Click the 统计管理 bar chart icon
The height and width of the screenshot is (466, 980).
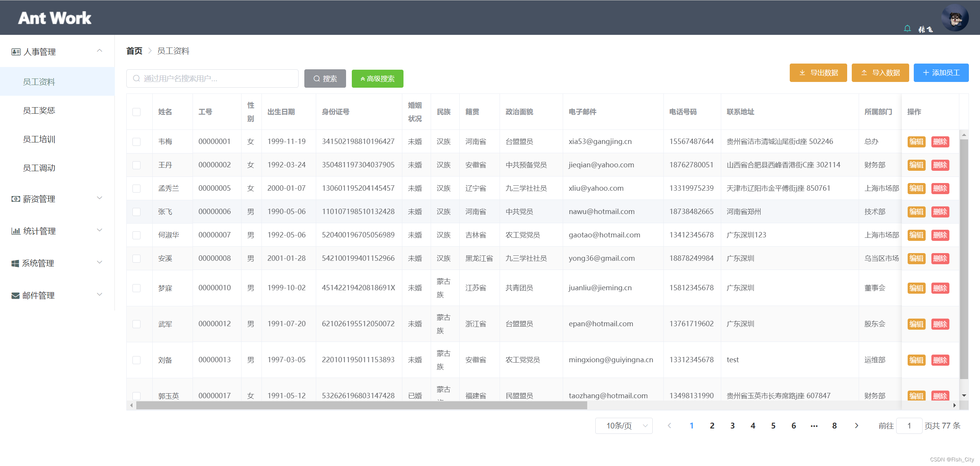(x=16, y=231)
